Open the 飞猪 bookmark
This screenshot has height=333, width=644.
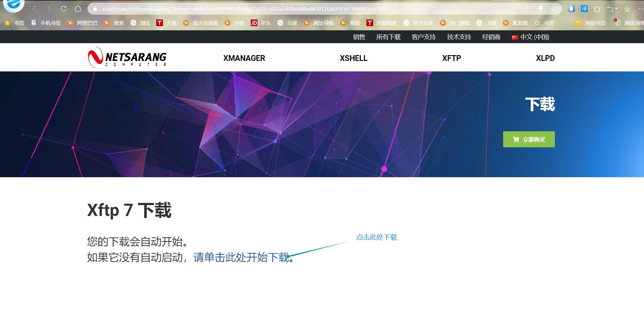click(x=486, y=23)
